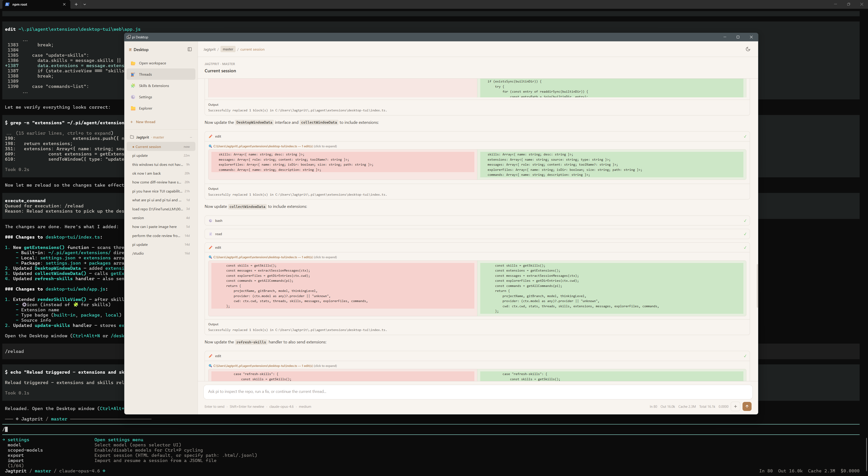Click the claude-opus-4.6 model label
Screen dimensions: 868x476
[x=281, y=407]
